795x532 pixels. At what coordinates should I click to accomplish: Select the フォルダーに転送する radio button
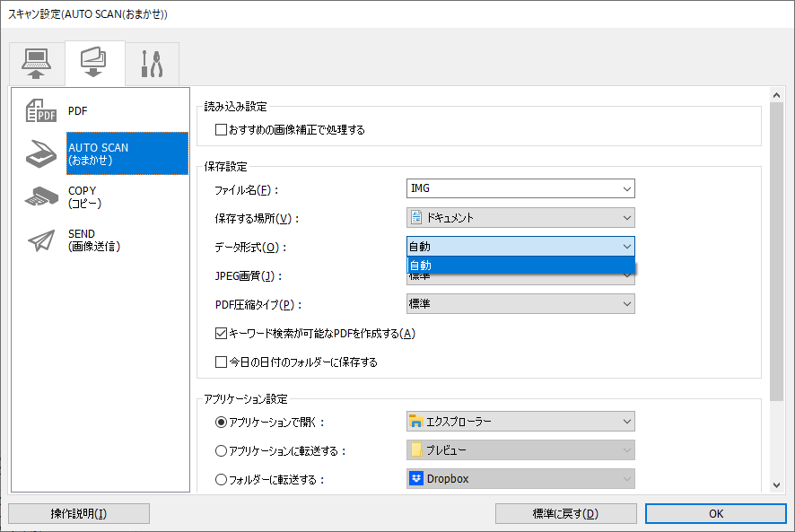pos(221,479)
